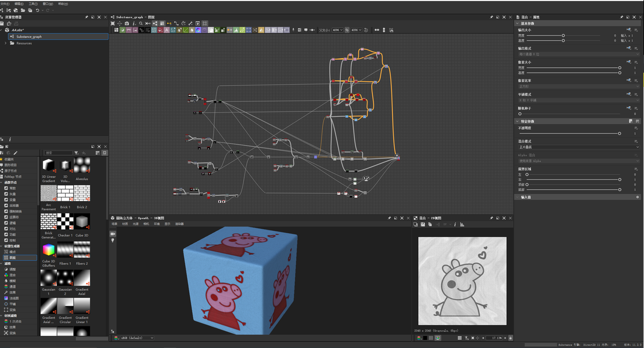The image size is (644, 348).
Task: Collapse the 基本参数 section
Action: (x=517, y=23)
